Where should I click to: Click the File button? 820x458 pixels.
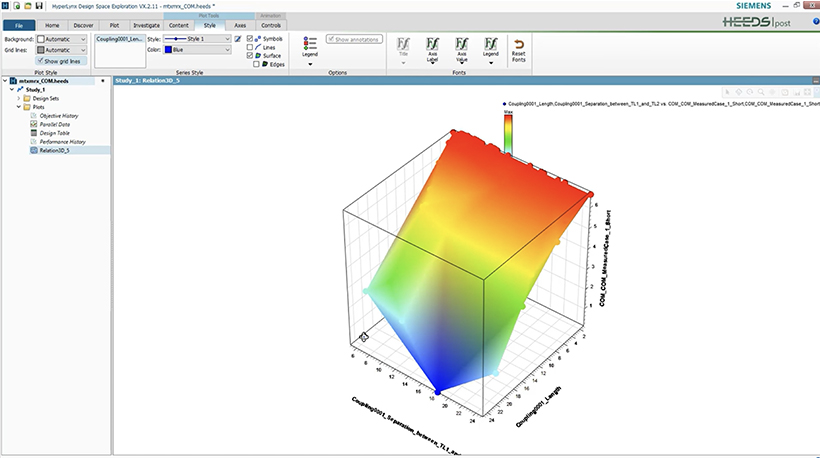tap(19, 25)
